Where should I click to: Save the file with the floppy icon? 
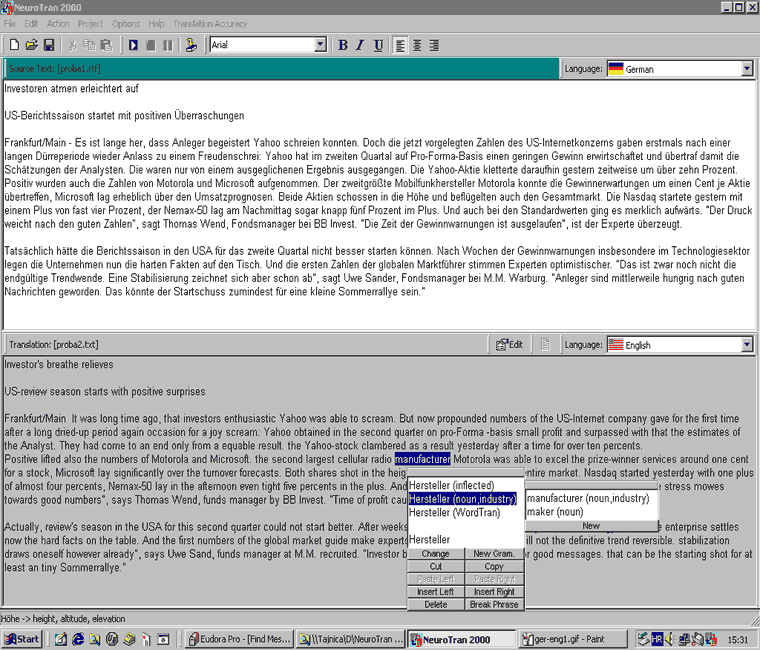pos(49,45)
